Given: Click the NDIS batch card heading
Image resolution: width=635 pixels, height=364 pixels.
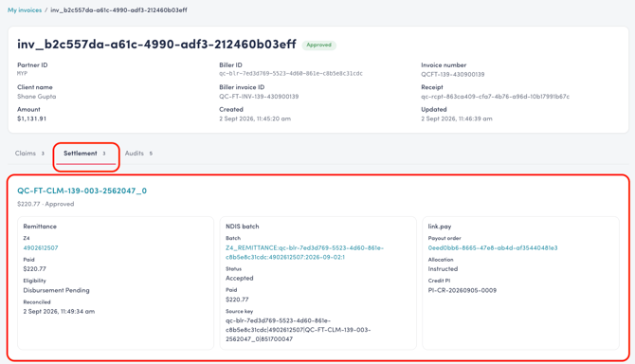Looking at the screenshot, I should click(243, 227).
